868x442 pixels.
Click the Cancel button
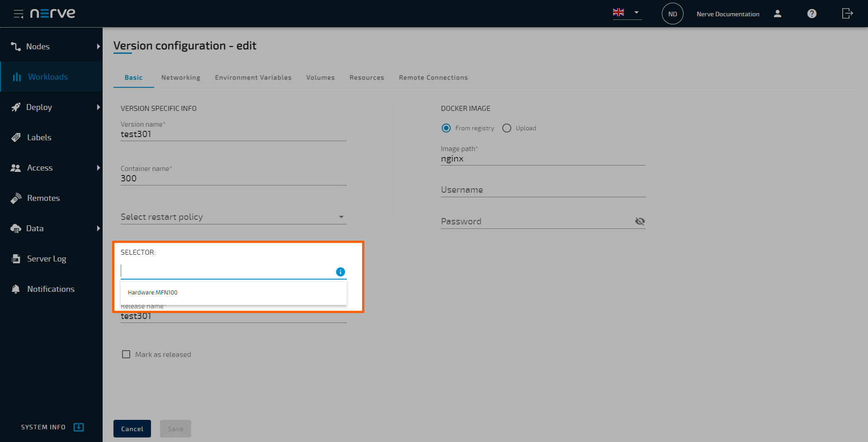click(132, 429)
